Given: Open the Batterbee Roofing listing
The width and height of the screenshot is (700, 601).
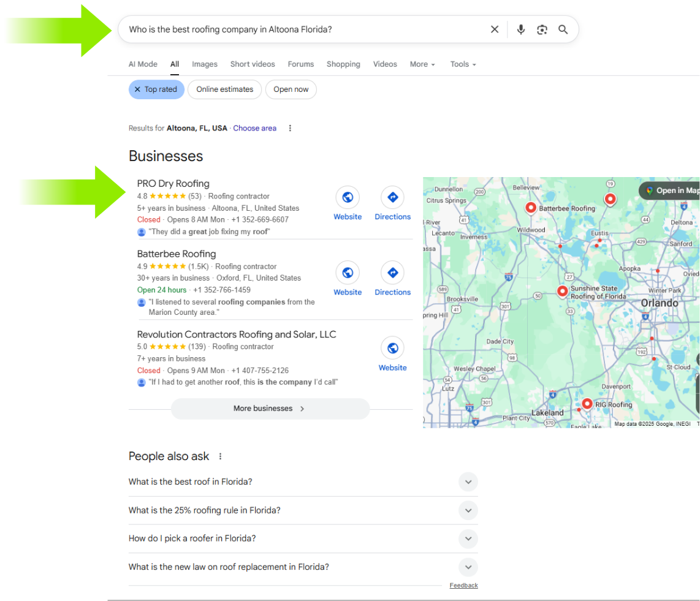Looking at the screenshot, I should point(177,254).
